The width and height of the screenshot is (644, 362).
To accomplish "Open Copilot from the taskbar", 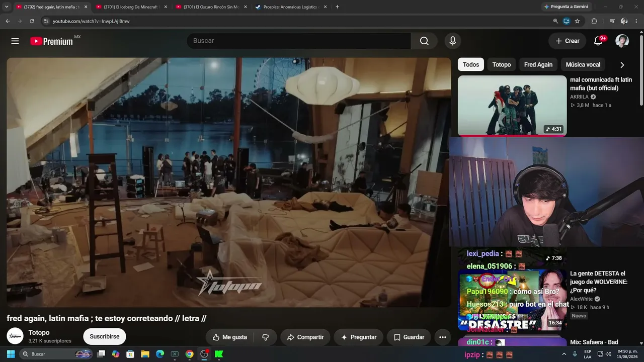I will pyautogui.click(x=116, y=354).
